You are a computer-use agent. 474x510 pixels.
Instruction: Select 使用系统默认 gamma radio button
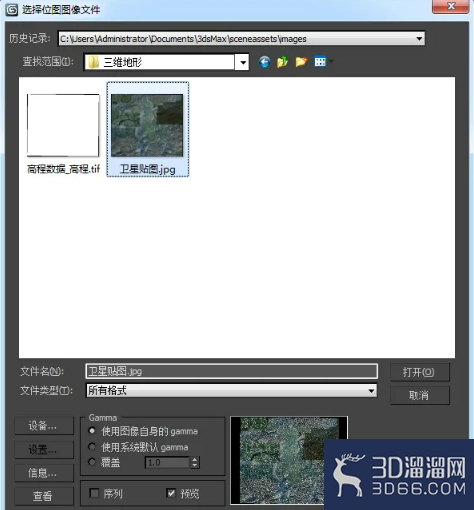tap(92, 446)
